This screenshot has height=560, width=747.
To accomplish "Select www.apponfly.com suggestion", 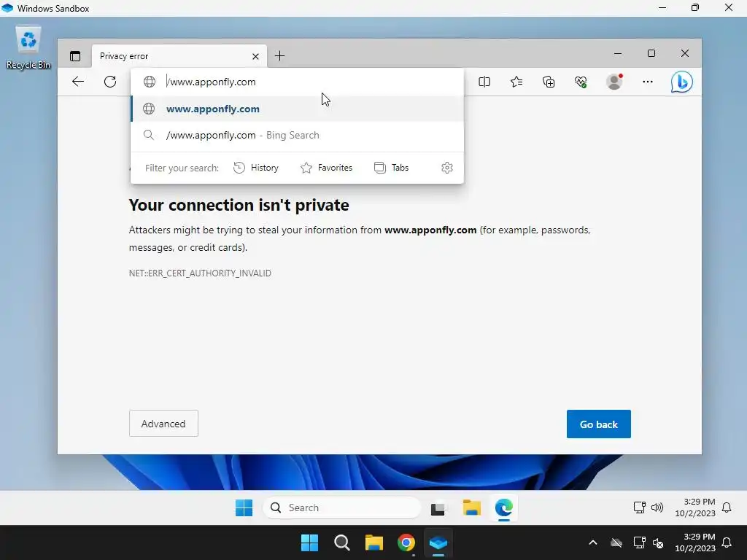I will click(298, 109).
